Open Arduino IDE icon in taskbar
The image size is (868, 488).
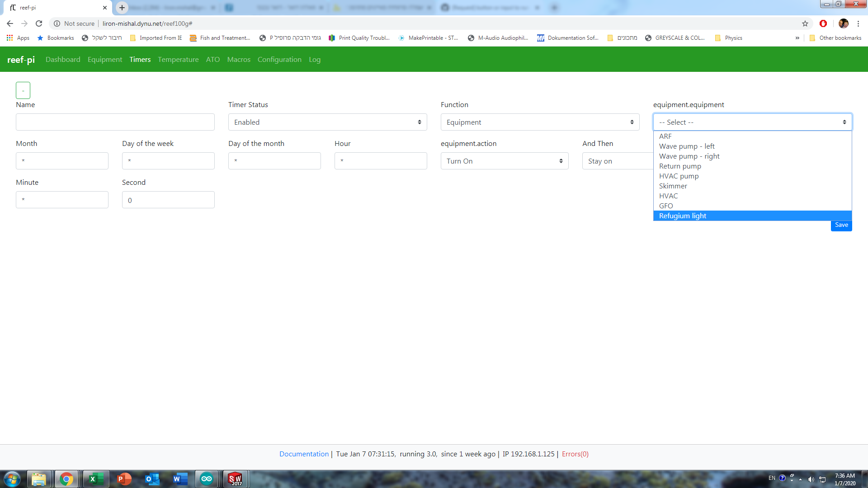[x=207, y=479]
